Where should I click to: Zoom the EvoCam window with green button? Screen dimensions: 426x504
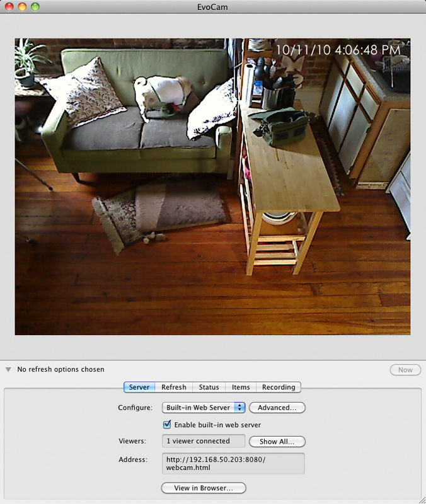[x=35, y=6]
